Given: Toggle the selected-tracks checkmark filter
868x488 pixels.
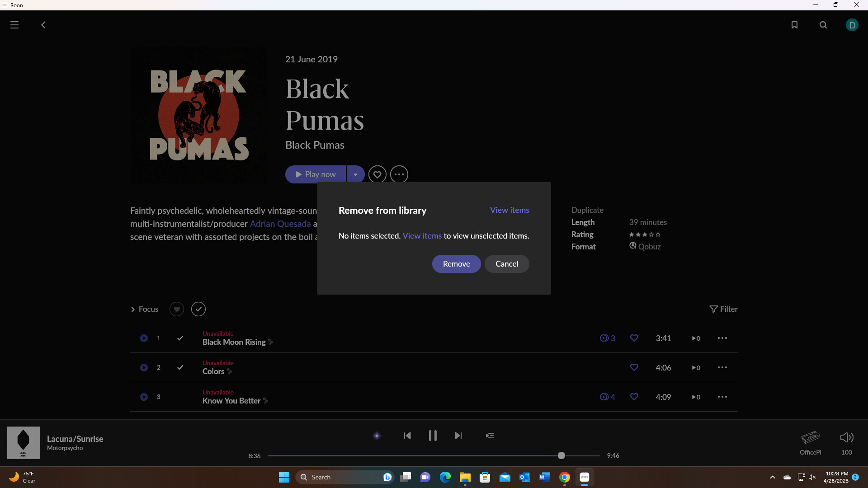Looking at the screenshot, I should click(x=198, y=309).
